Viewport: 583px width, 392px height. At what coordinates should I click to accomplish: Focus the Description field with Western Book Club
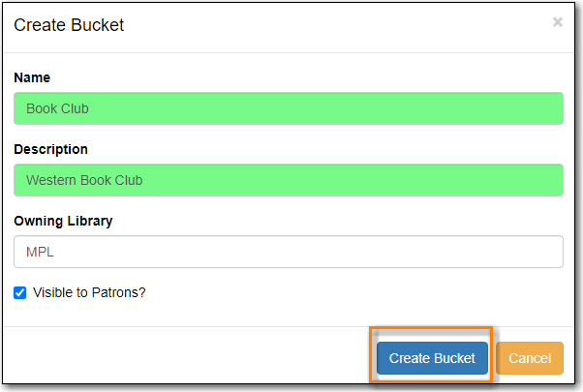pos(289,180)
